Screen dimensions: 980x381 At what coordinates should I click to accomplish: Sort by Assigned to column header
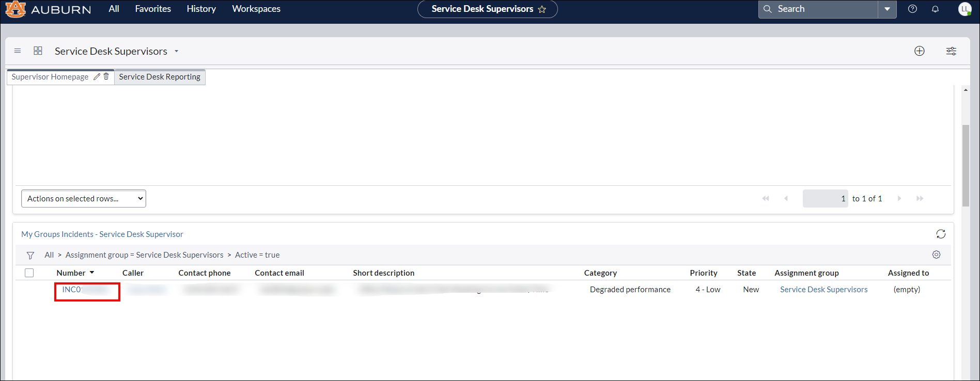click(908, 273)
